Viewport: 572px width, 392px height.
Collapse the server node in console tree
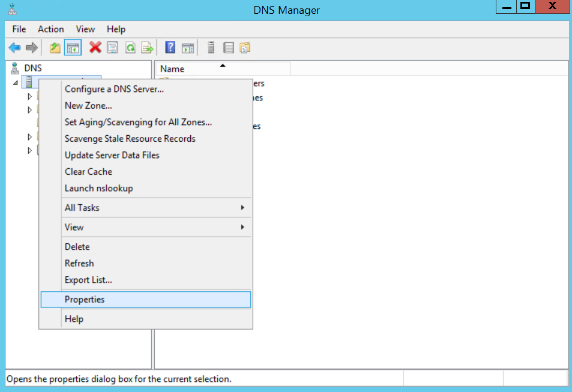pos(16,83)
